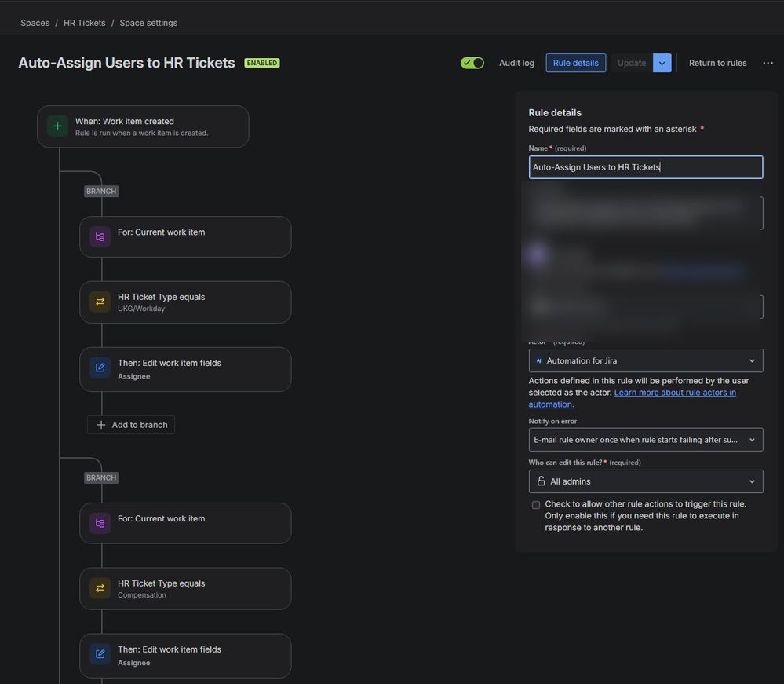Click the second branch's purple 'For: Current work item' icon
The height and width of the screenshot is (684, 784).
[x=100, y=523]
